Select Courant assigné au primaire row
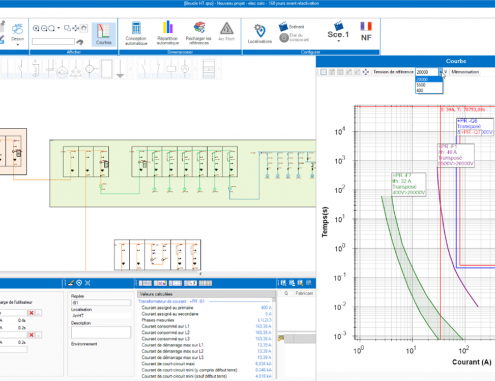 click(206, 308)
